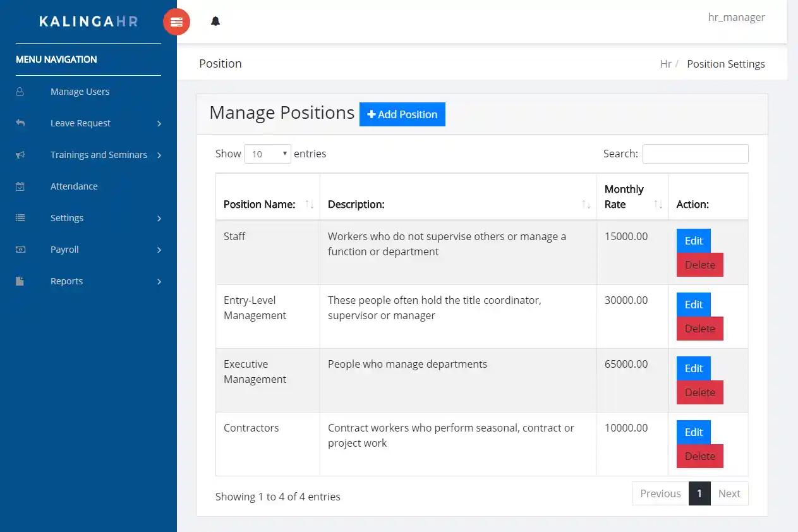Edit the Staff position
Viewport: 798px width, 532px height.
(x=694, y=241)
